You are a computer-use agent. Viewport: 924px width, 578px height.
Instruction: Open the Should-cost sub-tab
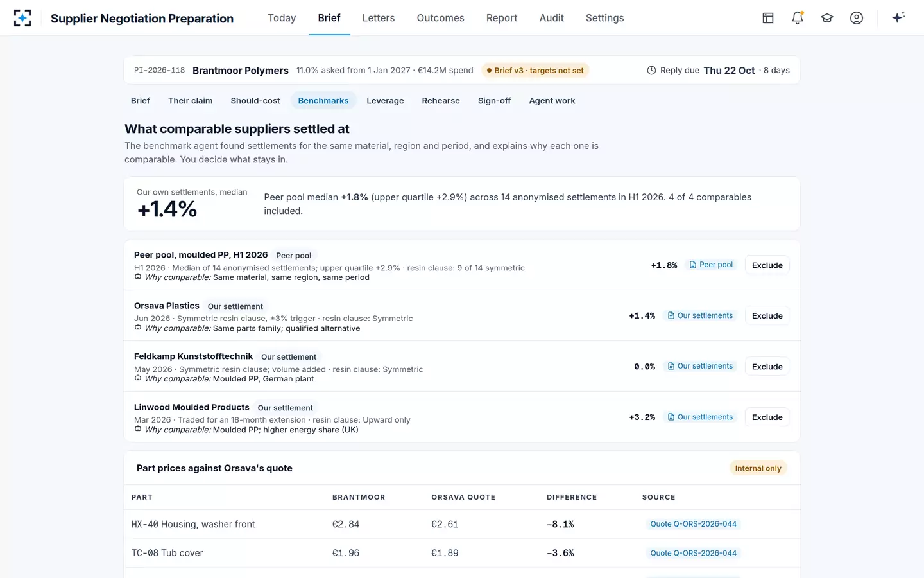click(255, 101)
